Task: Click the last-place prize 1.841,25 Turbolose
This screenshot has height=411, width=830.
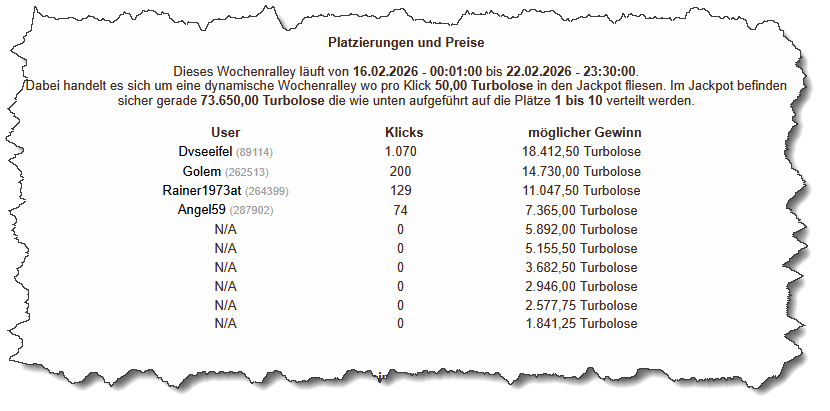Action: [581, 324]
